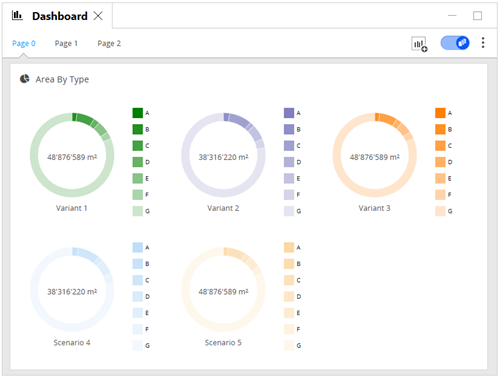Screen dimensions: 500x378
Task: Click Scenario 5 peach swatch D
Action: 289,296
